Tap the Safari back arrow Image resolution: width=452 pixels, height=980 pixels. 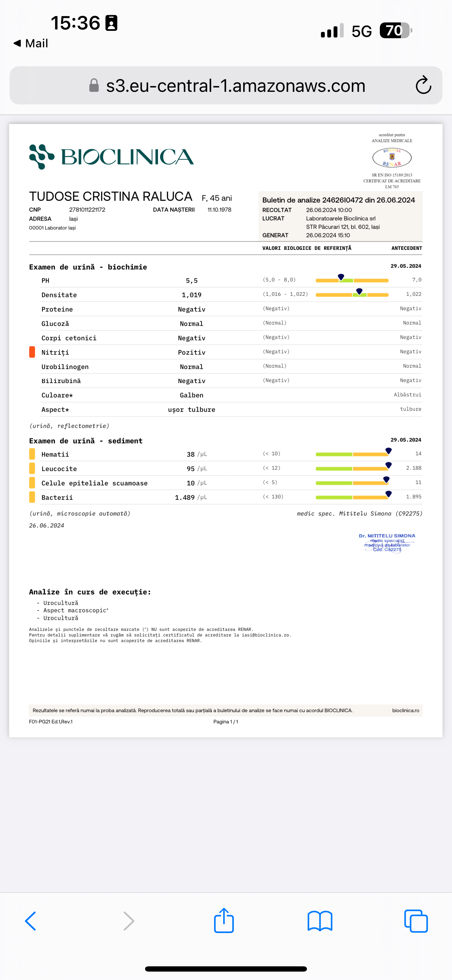click(30, 921)
